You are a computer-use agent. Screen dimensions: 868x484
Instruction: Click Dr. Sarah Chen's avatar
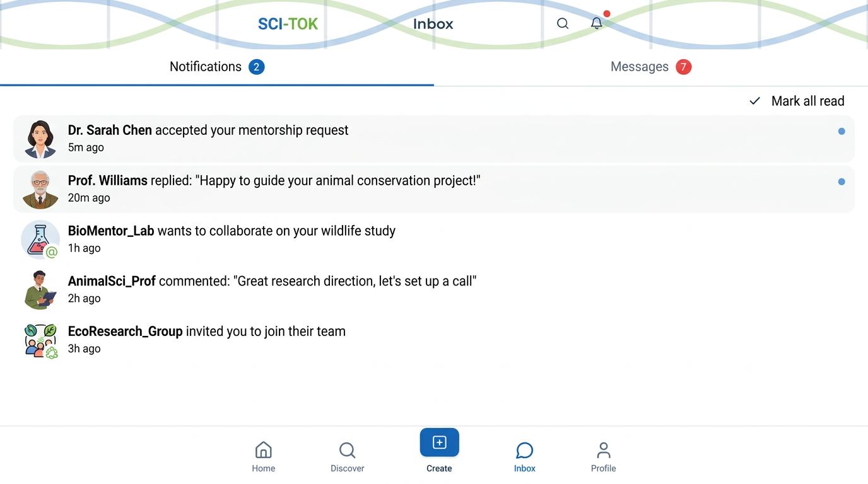pos(40,139)
